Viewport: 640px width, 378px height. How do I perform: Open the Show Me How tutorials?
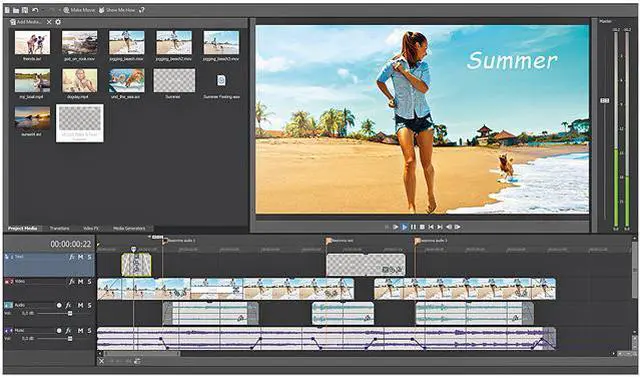(x=117, y=10)
